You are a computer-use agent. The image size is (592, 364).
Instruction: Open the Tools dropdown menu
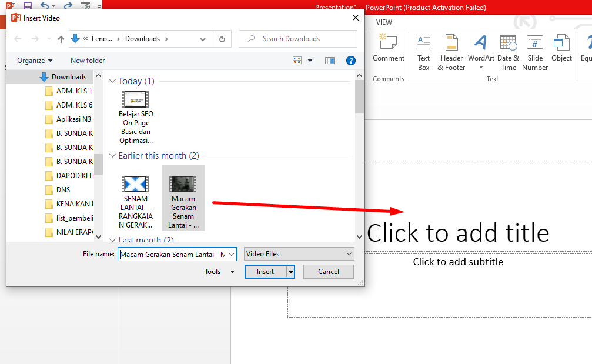click(218, 272)
